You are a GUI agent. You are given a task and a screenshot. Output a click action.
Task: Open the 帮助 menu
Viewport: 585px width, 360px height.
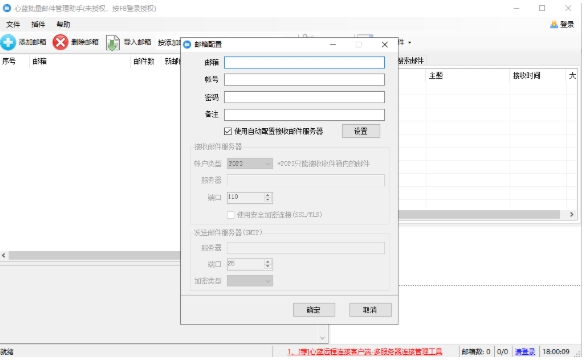pyautogui.click(x=63, y=25)
